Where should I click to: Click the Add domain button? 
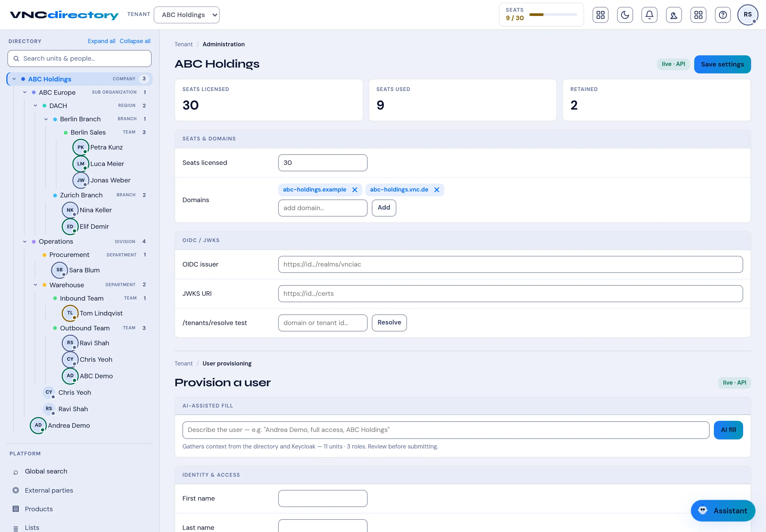point(384,208)
